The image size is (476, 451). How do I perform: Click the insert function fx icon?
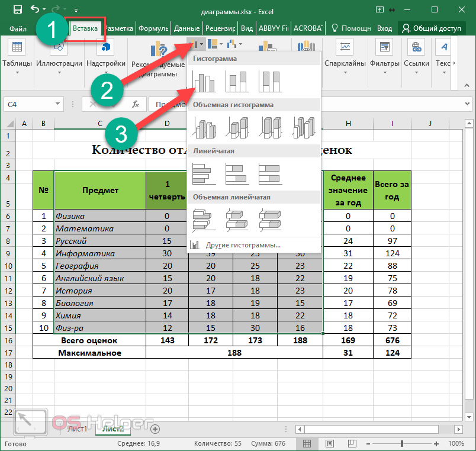point(136,104)
